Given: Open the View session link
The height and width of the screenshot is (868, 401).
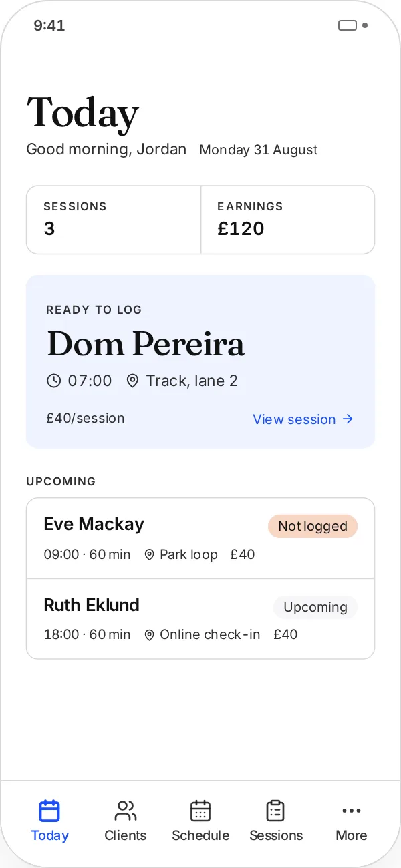Looking at the screenshot, I should (x=303, y=419).
